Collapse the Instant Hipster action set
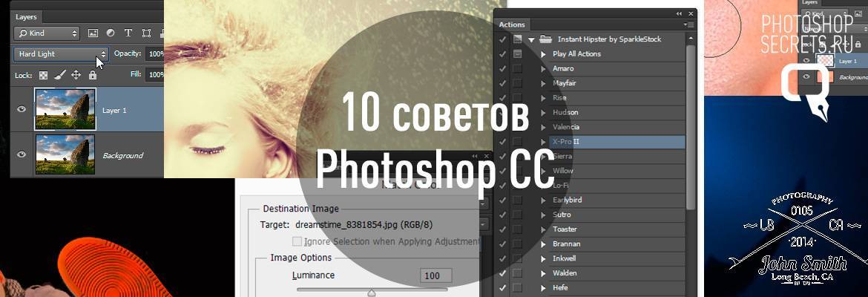Screen dimensions: 868x297 coord(531,40)
